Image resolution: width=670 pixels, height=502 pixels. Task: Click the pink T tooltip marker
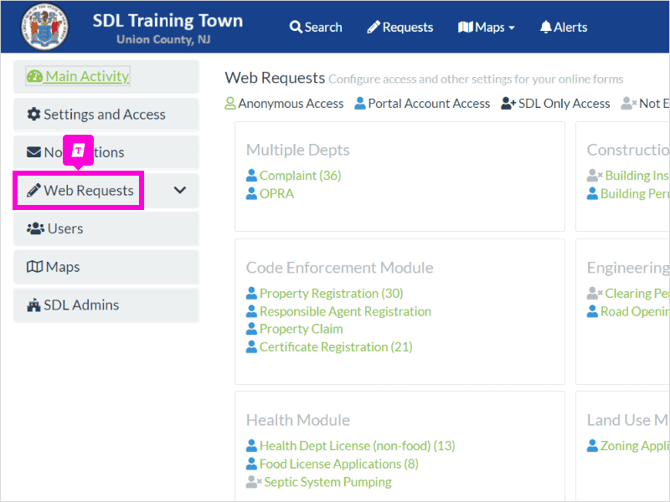click(78, 150)
